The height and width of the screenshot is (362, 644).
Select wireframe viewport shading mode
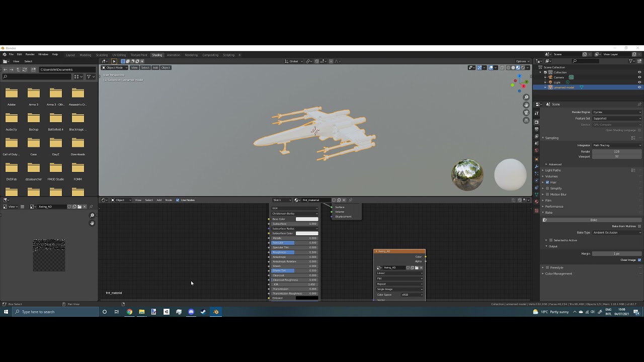point(508,67)
